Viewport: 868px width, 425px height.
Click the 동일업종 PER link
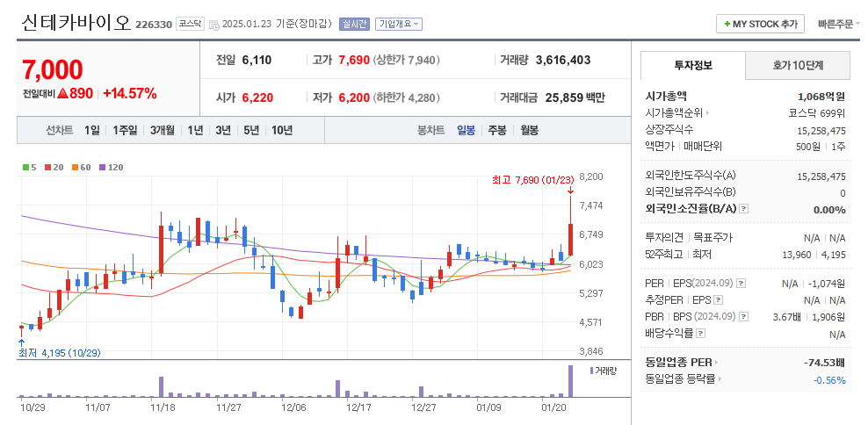coord(679,363)
